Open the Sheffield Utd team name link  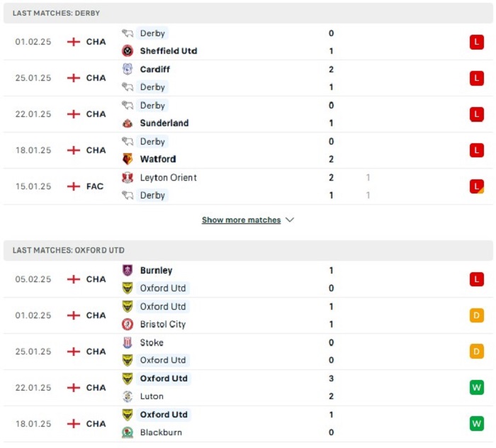(x=169, y=51)
